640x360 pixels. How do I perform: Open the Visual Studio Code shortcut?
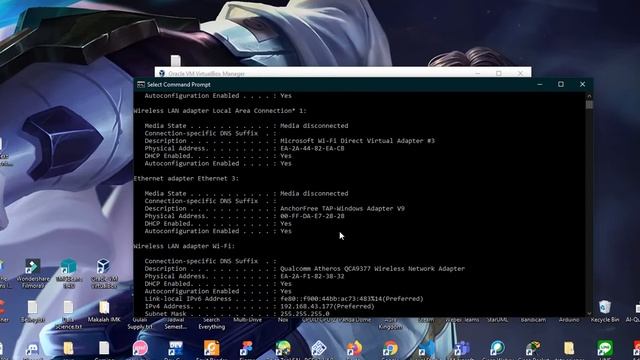(x=426, y=349)
